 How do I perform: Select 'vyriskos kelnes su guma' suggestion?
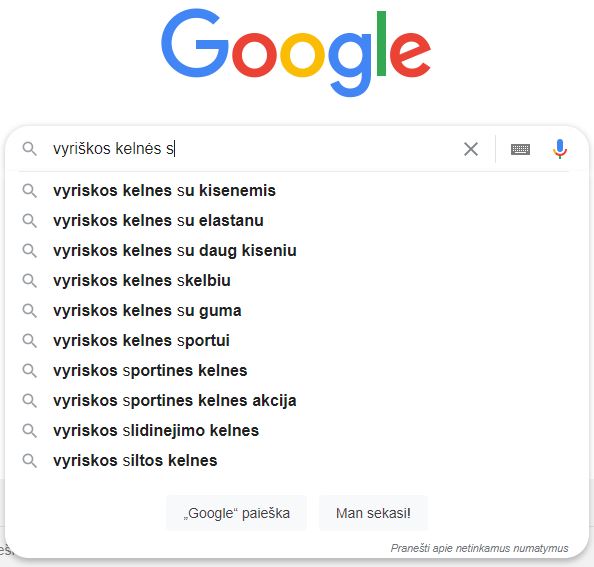294,311
